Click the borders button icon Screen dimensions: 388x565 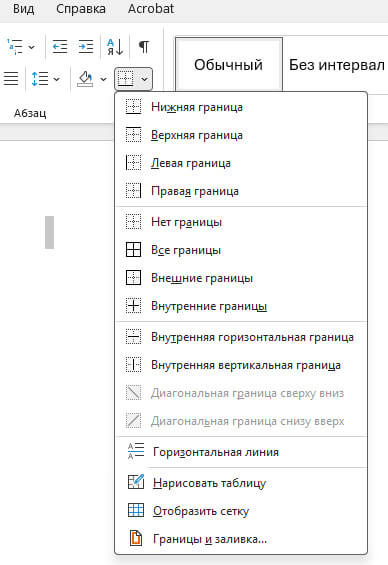click(x=126, y=79)
